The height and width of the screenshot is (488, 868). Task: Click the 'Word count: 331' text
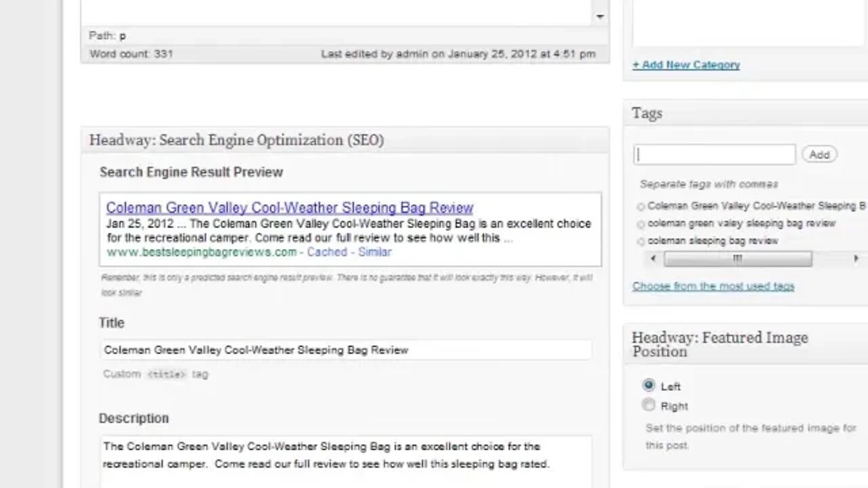point(131,54)
